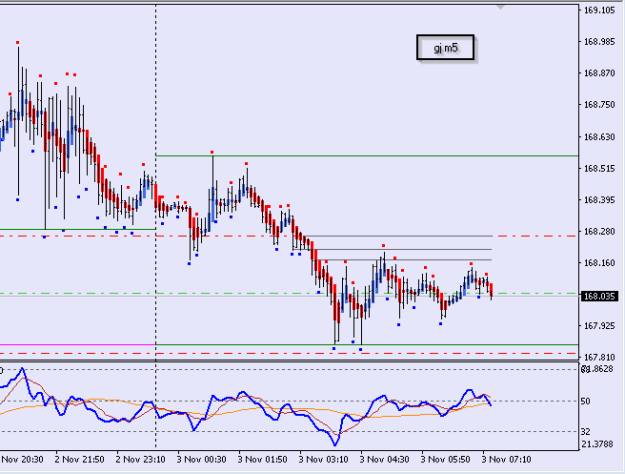Click time label 3 Nov 00:30
625x474 pixels.
point(202,460)
